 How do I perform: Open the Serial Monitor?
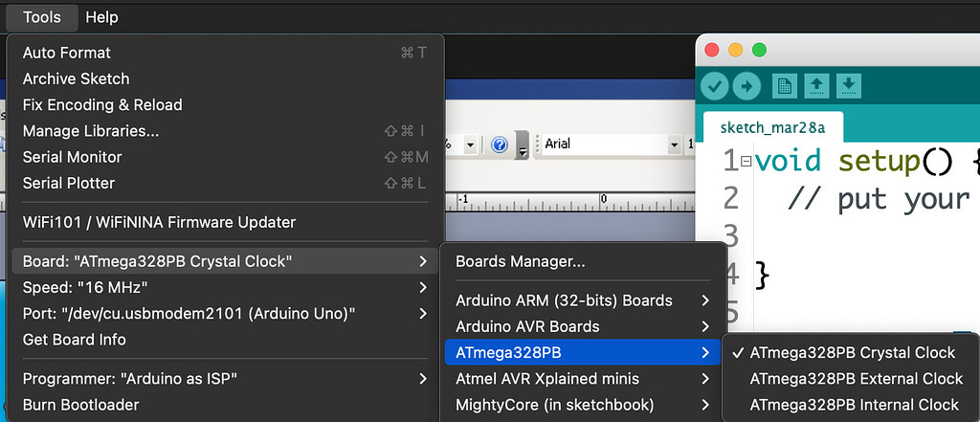(x=72, y=157)
